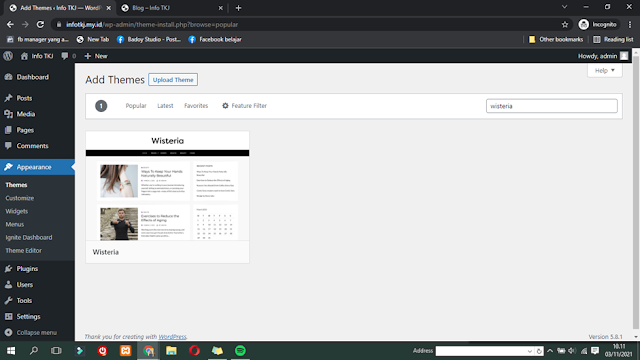Viewport: 640px width, 360px height.
Task: Collapse the admin sidebar menu
Action: tap(37, 332)
